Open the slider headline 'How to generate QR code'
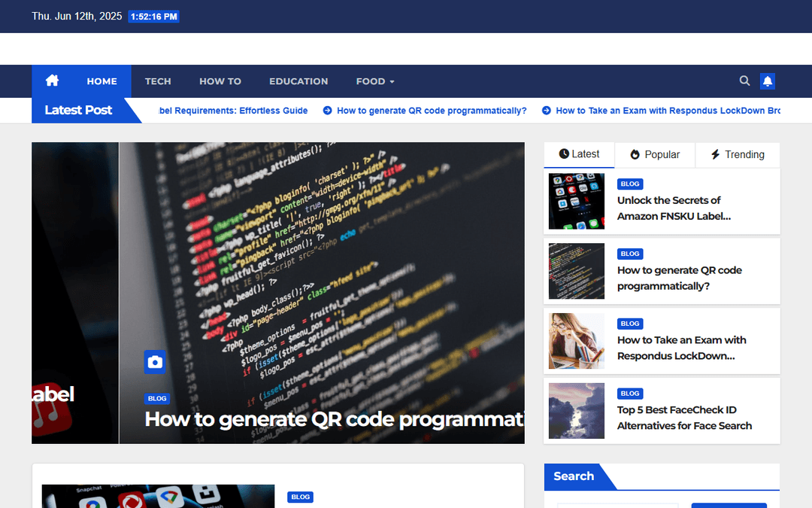The height and width of the screenshot is (508, 812). coord(335,419)
